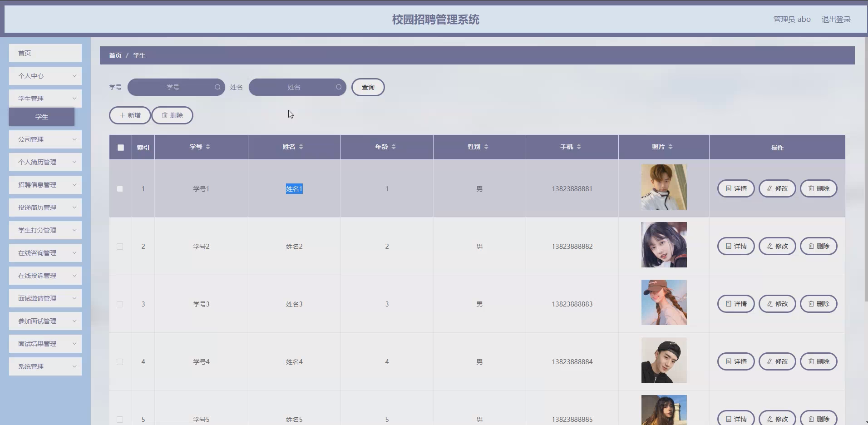This screenshot has height=425, width=868.
Task: Check the row for 学号4
Action: tap(120, 362)
